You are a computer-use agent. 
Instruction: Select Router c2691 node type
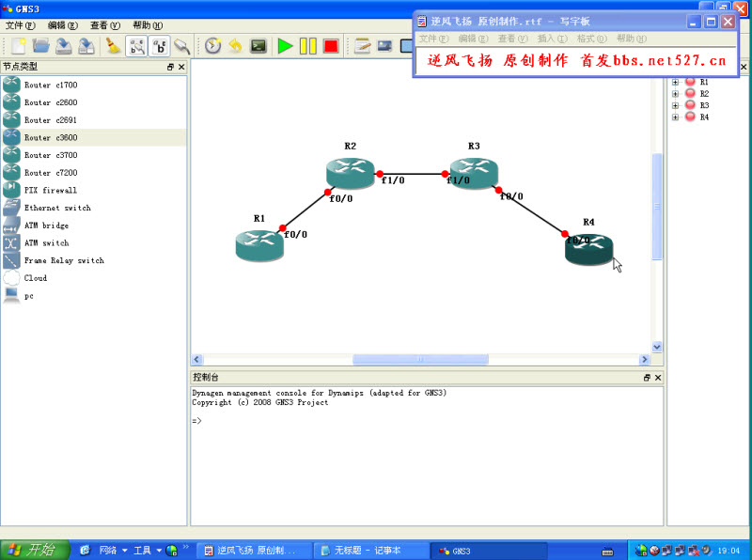(x=94, y=120)
